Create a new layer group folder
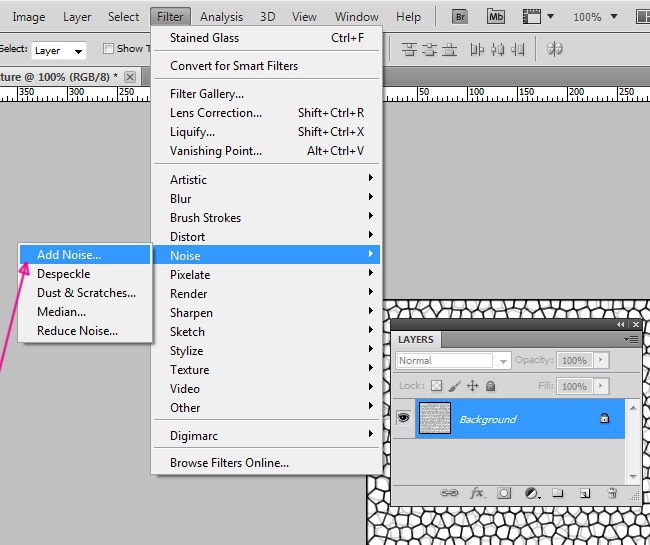Image resolution: width=650 pixels, height=545 pixels. [x=558, y=493]
